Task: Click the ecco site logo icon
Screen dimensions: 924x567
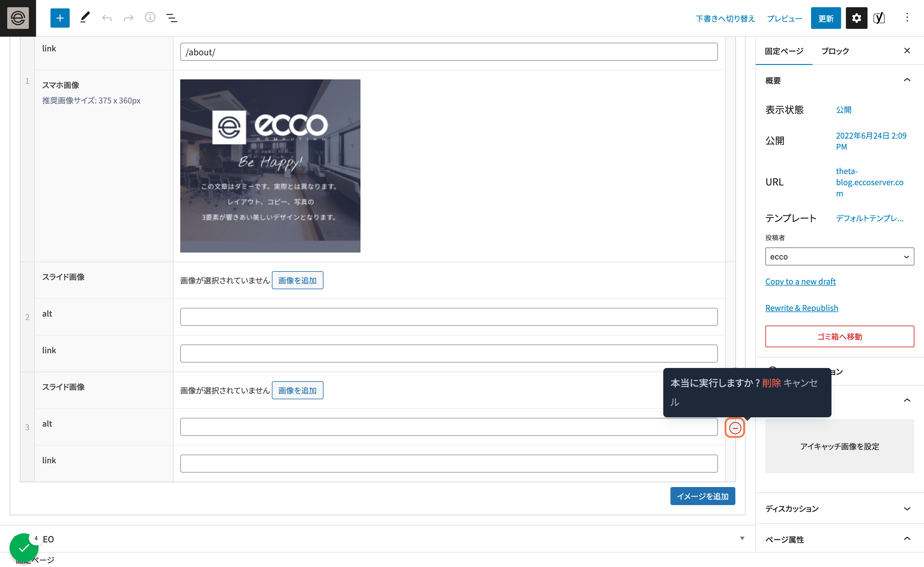Action: pos(18,18)
